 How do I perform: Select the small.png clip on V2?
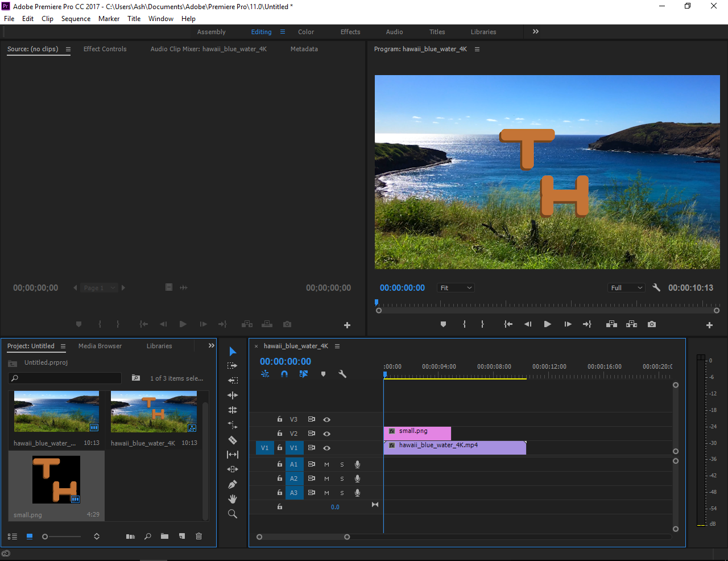(417, 432)
